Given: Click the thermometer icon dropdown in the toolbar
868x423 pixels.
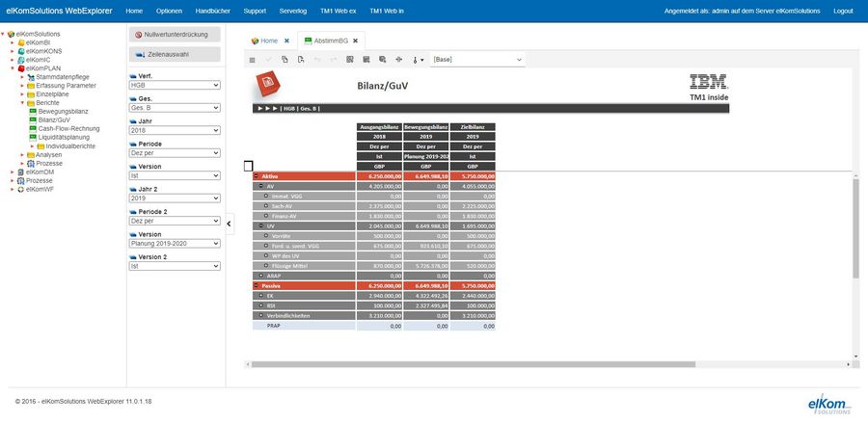Looking at the screenshot, I should (418, 60).
